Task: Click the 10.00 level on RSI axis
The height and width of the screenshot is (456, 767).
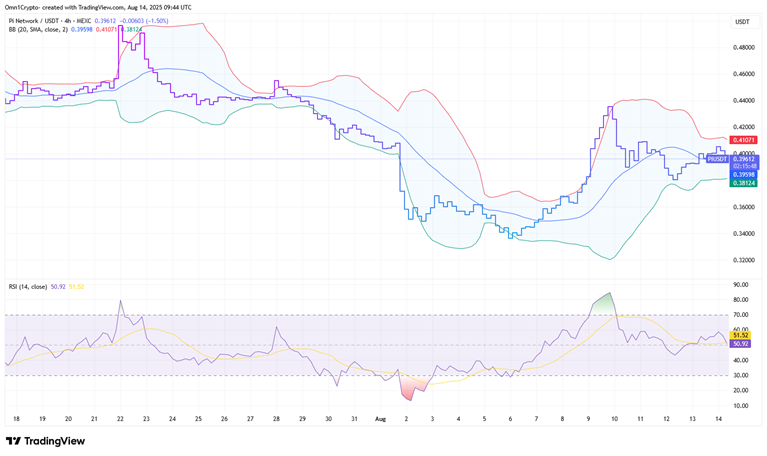Action: [x=741, y=406]
